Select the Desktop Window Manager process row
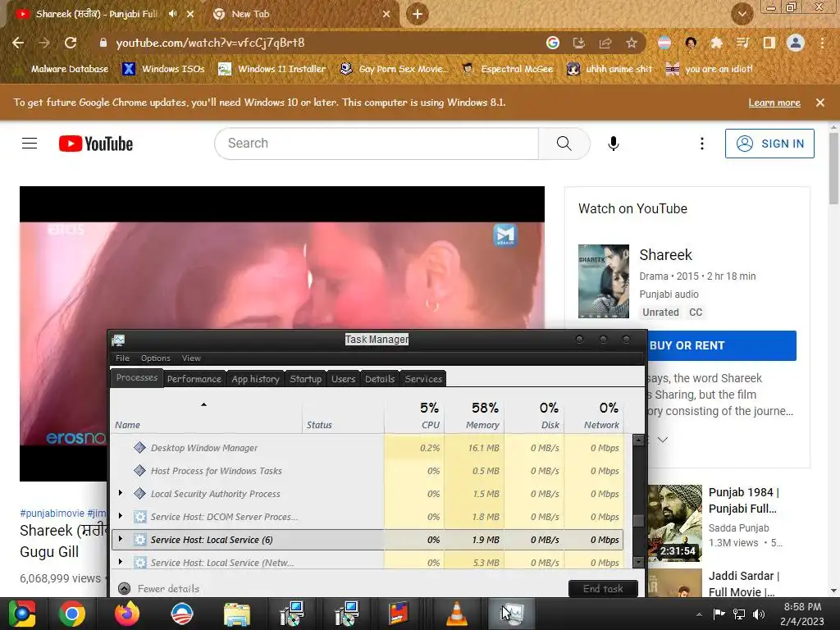Viewport: 840px width, 630px height. coord(367,447)
